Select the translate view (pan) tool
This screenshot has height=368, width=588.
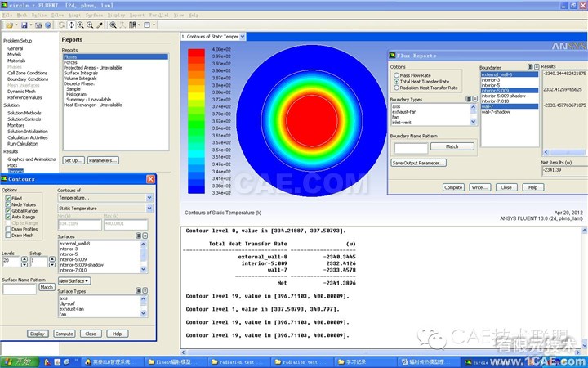tap(73, 25)
